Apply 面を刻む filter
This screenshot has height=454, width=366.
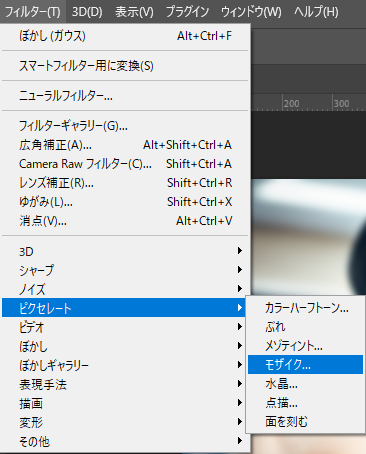coord(305,422)
